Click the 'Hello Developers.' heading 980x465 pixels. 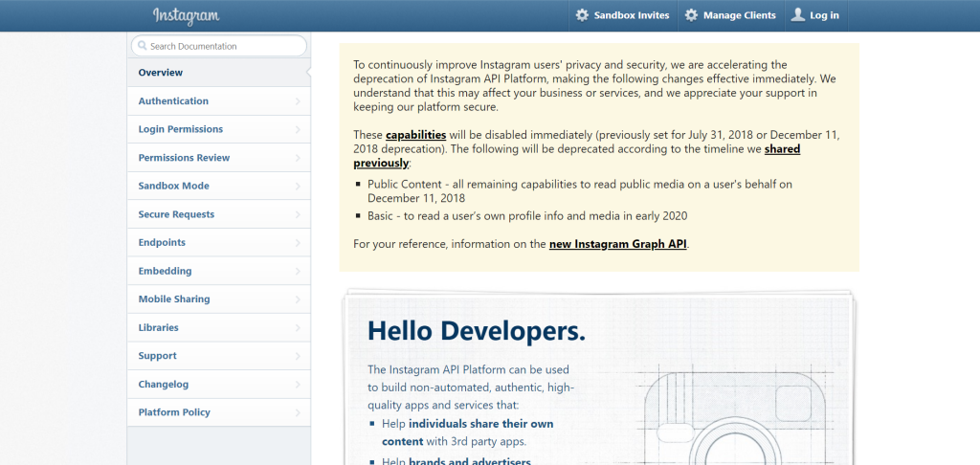click(x=477, y=331)
